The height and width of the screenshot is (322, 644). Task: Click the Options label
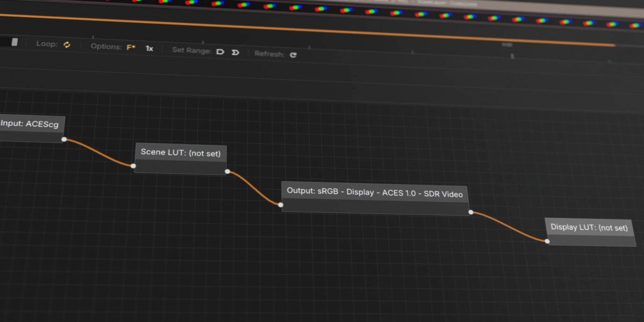click(105, 46)
